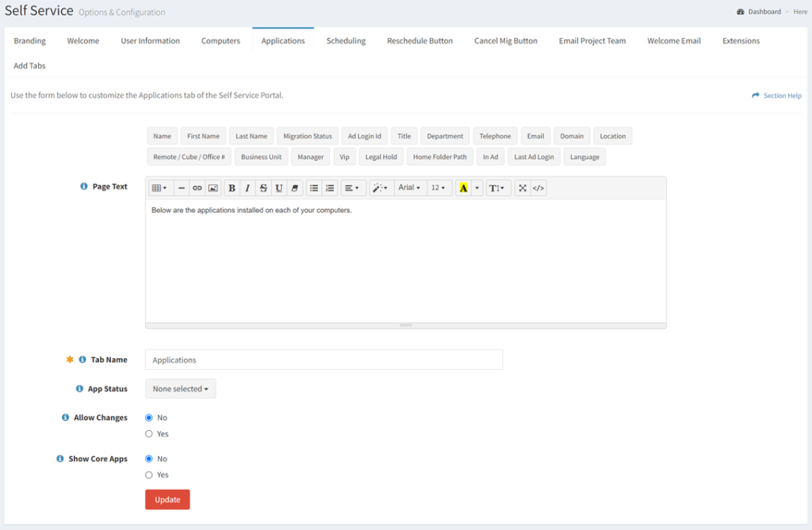Open the Welcome Email configuration tab
Screen dimensions: 812x530
click(x=673, y=40)
